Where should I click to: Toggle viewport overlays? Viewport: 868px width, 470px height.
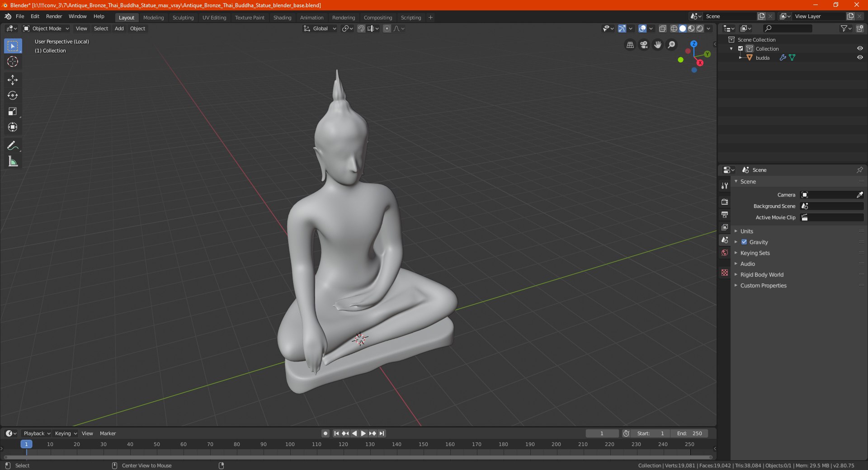[x=642, y=28]
